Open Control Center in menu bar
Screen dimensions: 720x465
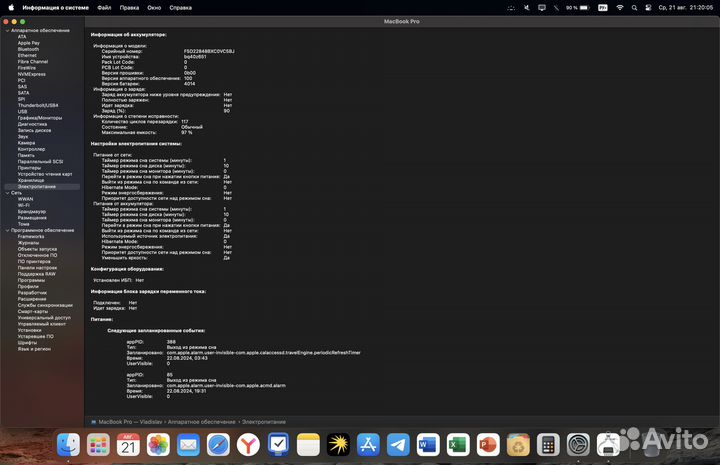click(x=648, y=7)
